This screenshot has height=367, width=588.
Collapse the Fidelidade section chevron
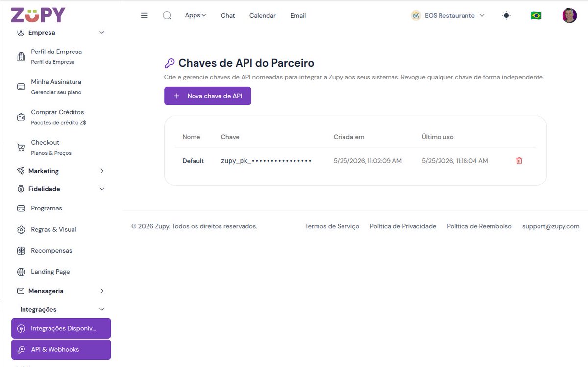pyautogui.click(x=102, y=189)
